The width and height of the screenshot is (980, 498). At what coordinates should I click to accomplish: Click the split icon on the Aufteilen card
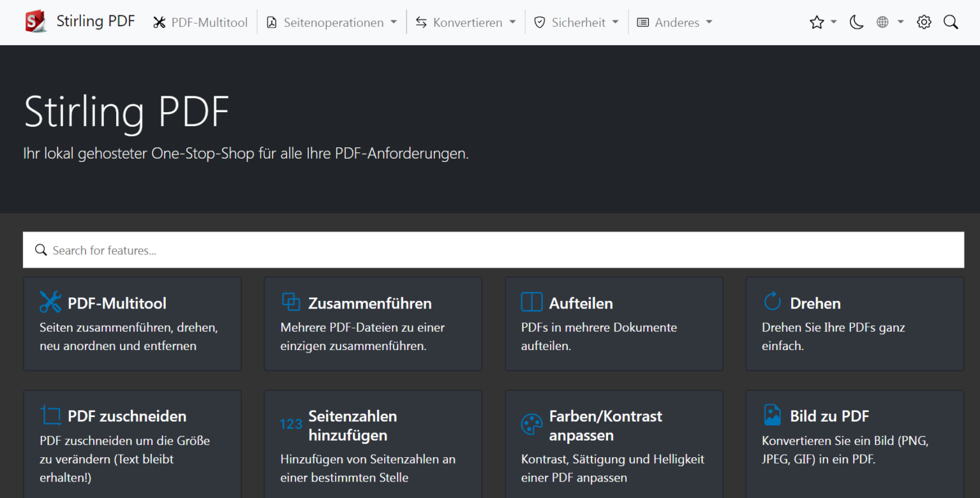(x=532, y=302)
